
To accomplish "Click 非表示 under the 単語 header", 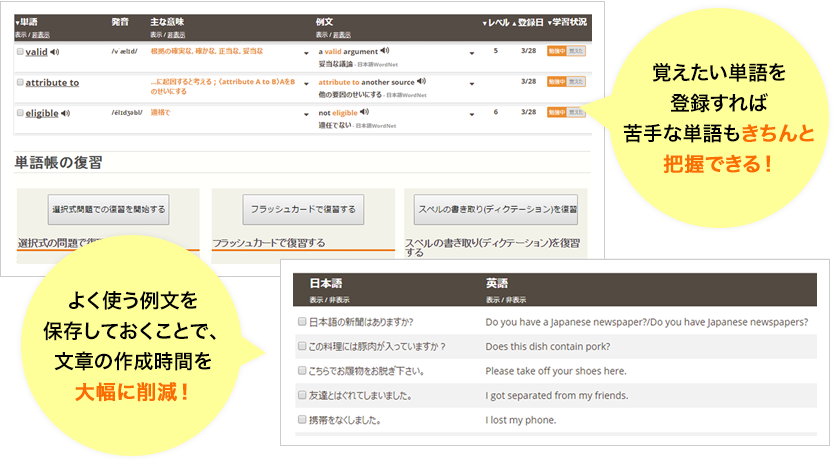I will (41, 35).
